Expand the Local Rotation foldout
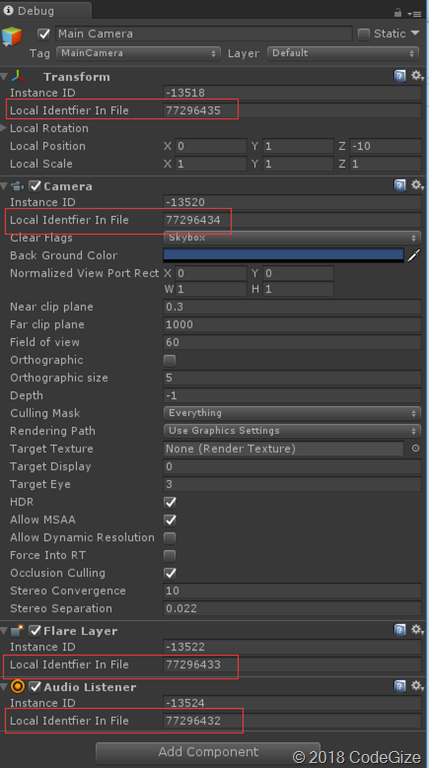Screen dimensions: 429x768 (4, 128)
